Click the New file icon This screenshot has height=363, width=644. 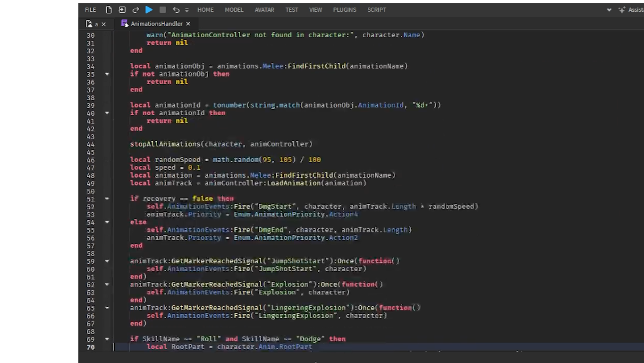(x=109, y=9)
